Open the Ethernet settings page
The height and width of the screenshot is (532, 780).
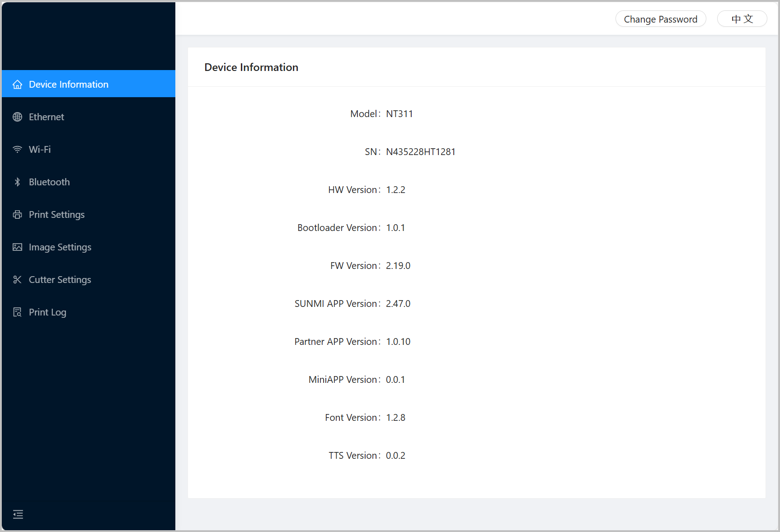pos(47,117)
